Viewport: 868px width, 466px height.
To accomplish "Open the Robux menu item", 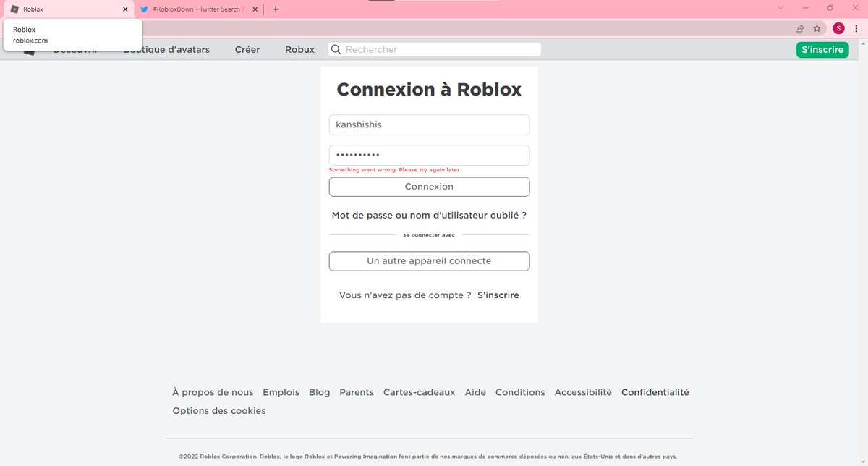I will 299,48.
